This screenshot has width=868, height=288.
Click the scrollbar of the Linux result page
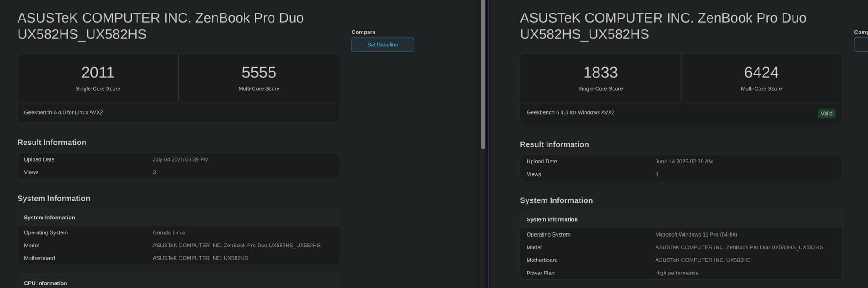483,74
